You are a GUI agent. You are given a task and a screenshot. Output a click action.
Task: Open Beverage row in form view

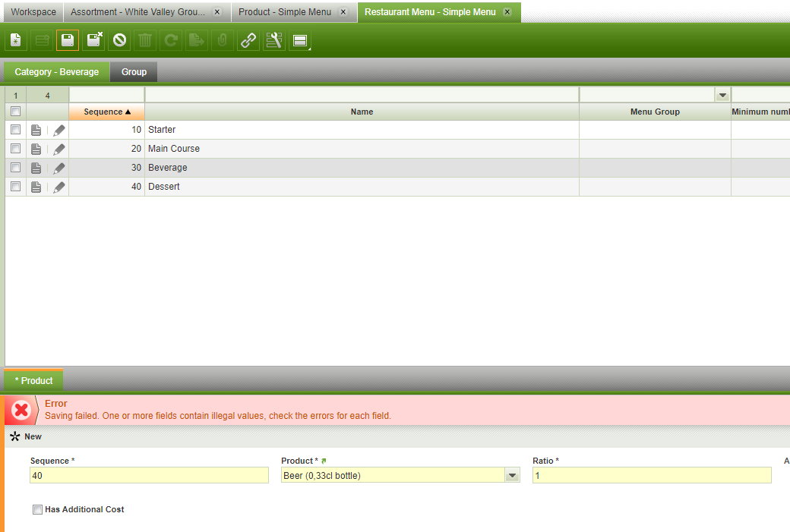coord(36,168)
